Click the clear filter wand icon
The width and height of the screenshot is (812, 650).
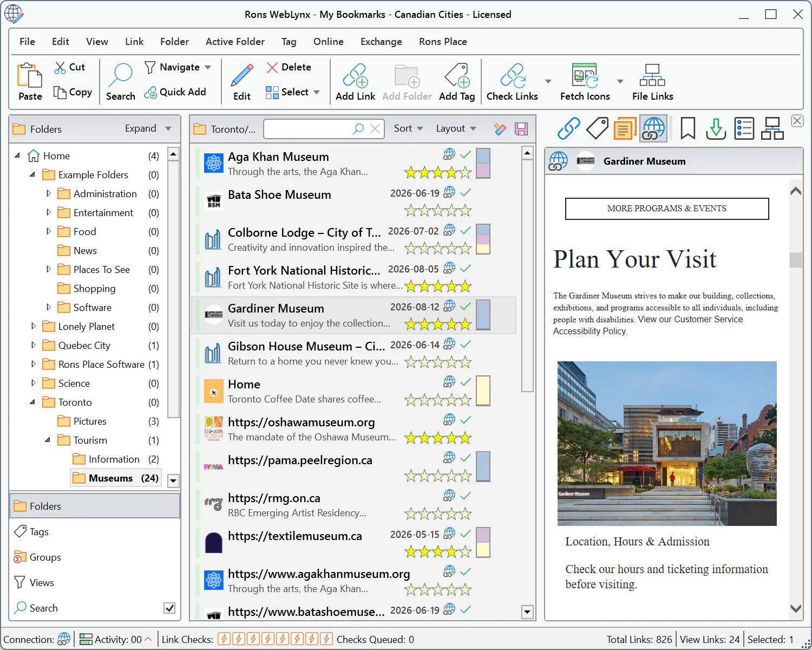(x=500, y=129)
